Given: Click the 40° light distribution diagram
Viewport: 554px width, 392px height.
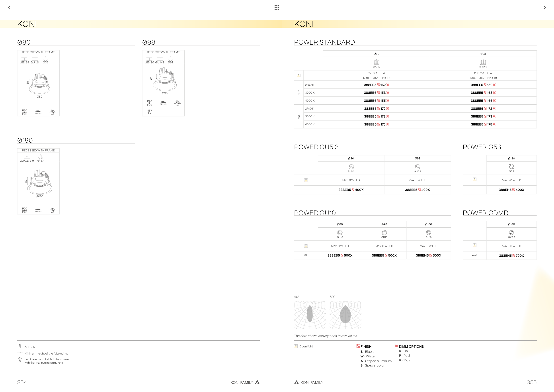Looking at the screenshot, I should (x=310, y=315).
